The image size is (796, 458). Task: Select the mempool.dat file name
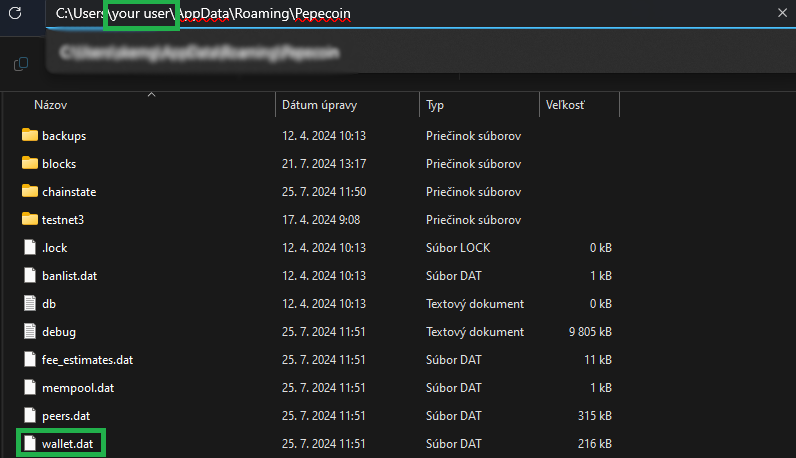pyautogui.click(x=78, y=388)
